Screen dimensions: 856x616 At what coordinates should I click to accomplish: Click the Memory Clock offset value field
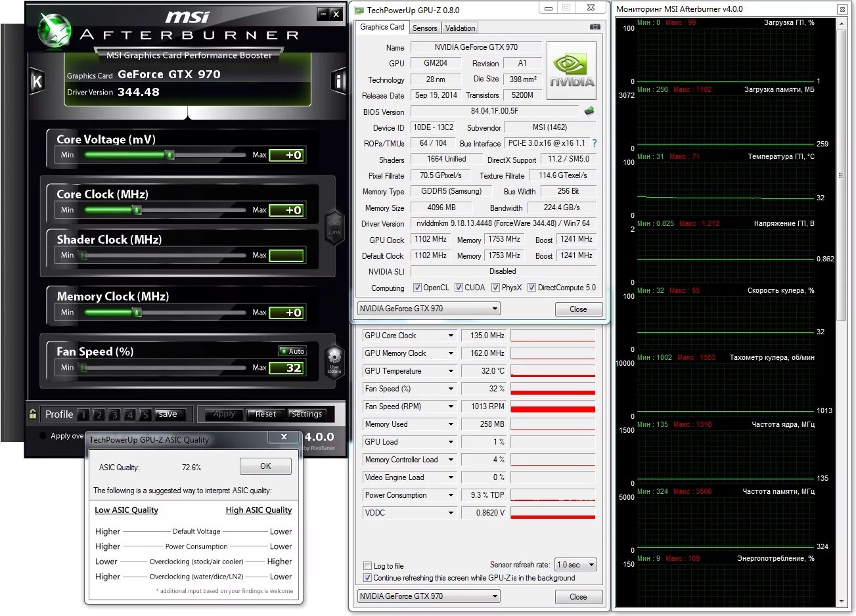pos(286,313)
